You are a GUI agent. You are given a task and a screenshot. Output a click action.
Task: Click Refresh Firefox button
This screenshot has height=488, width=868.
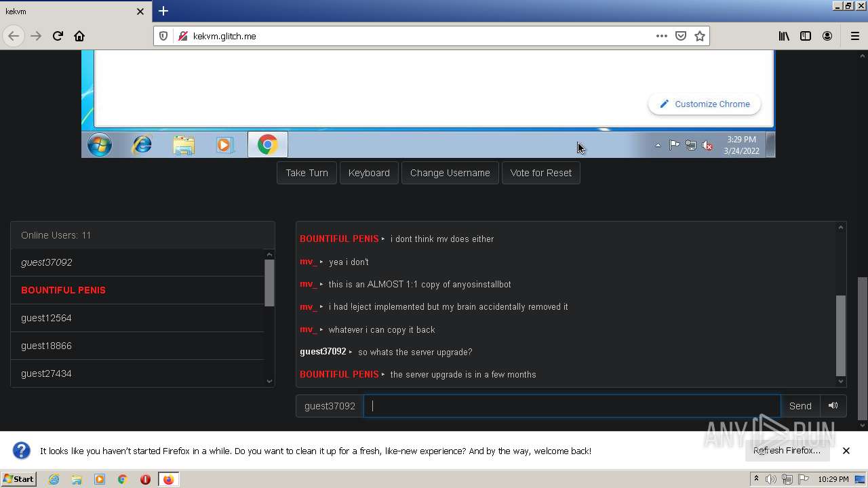point(787,451)
